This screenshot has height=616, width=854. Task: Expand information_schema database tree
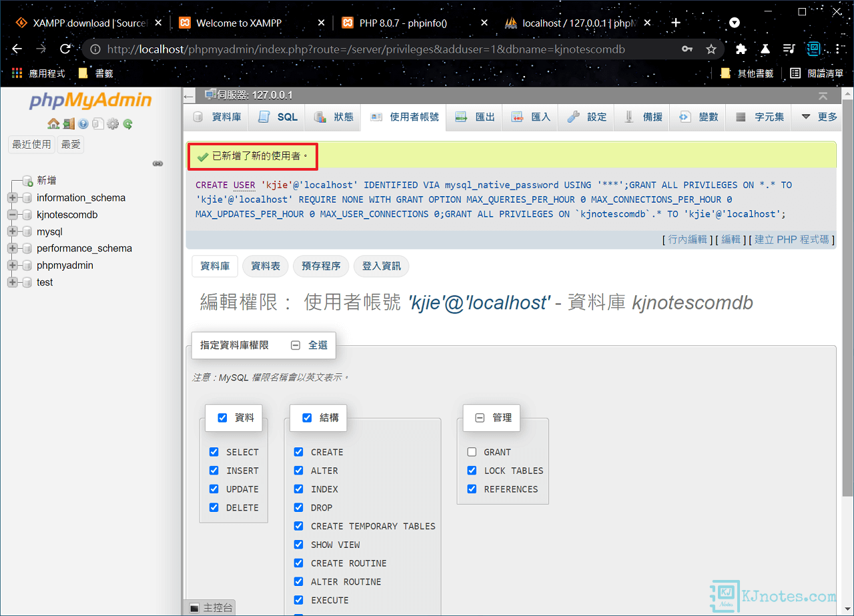13,198
